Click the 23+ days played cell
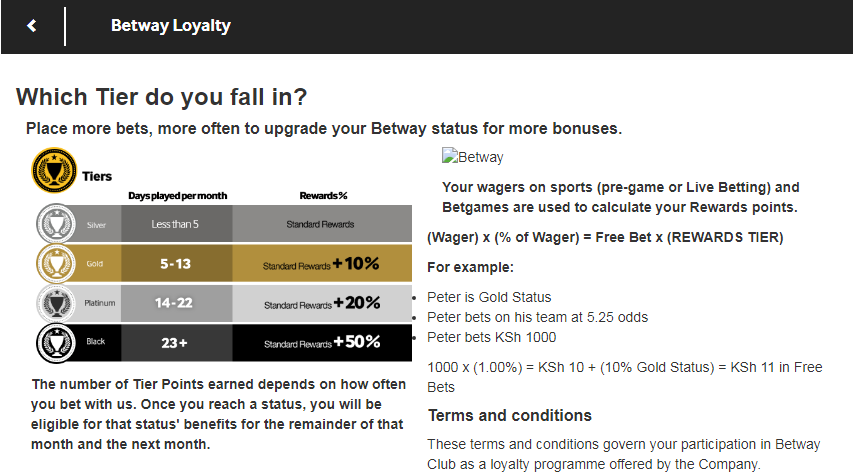 point(177,343)
